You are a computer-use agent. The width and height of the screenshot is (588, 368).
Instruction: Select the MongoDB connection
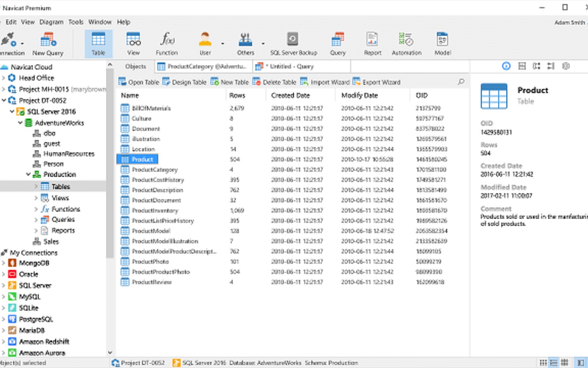click(x=34, y=263)
